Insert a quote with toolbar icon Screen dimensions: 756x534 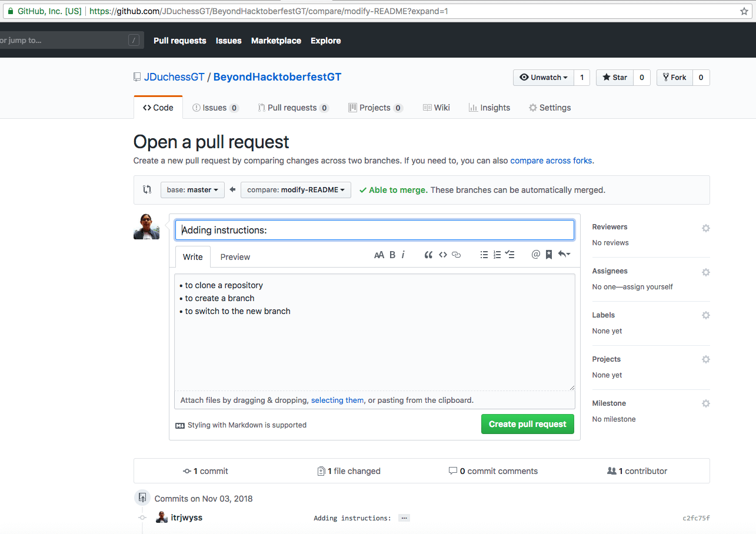pos(428,255)
